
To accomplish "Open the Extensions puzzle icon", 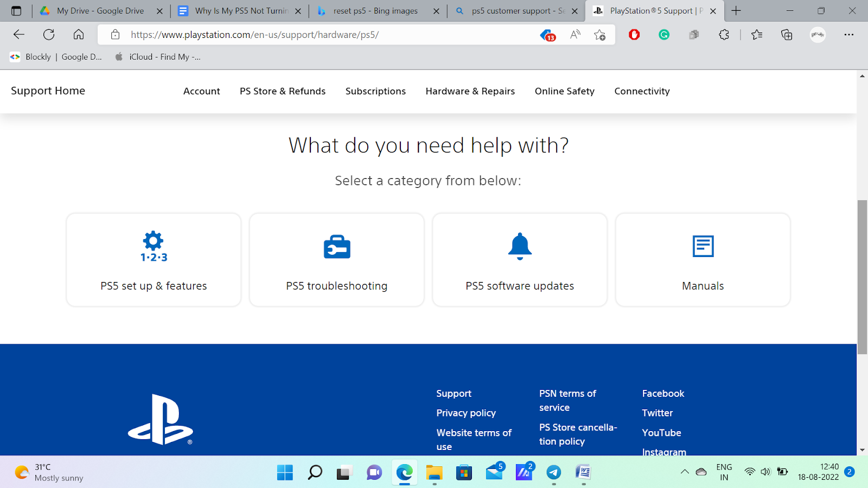I will tap(724, 35).
